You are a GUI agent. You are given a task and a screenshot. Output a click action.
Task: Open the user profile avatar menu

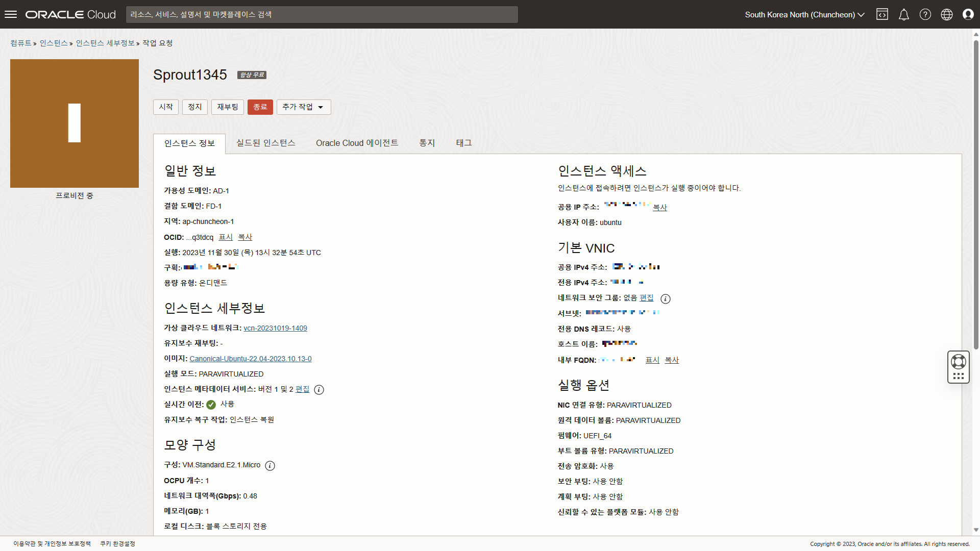[968, 14]
